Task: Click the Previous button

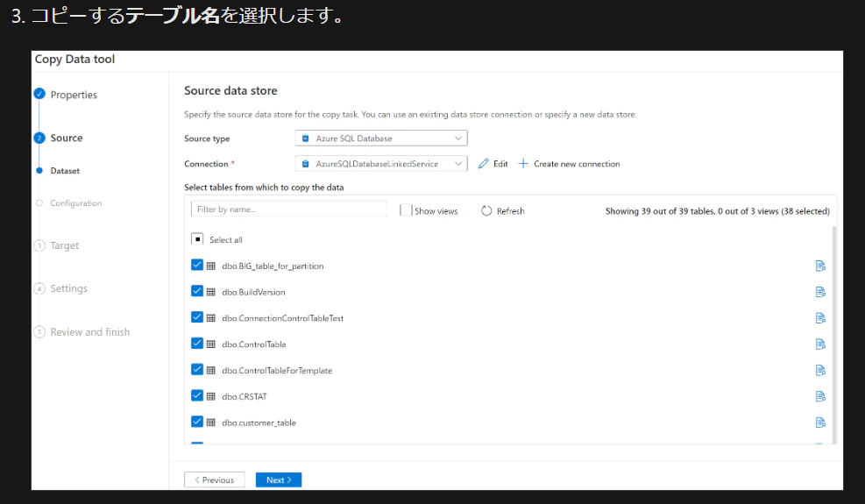Action: (x=215, y=479)
